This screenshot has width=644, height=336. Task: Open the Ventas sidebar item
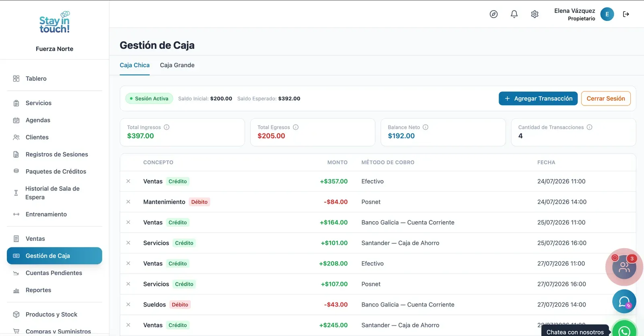pos(54,239)
